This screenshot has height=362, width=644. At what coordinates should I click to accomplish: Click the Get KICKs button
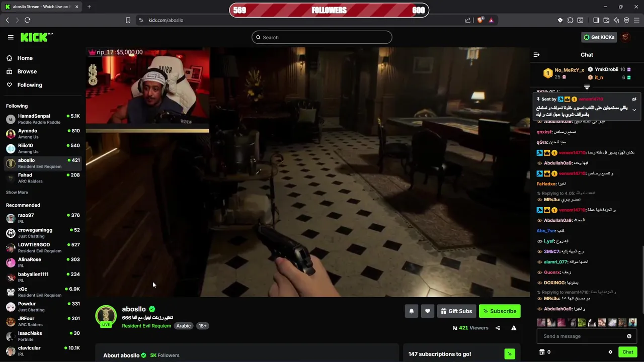coord(599,37)
